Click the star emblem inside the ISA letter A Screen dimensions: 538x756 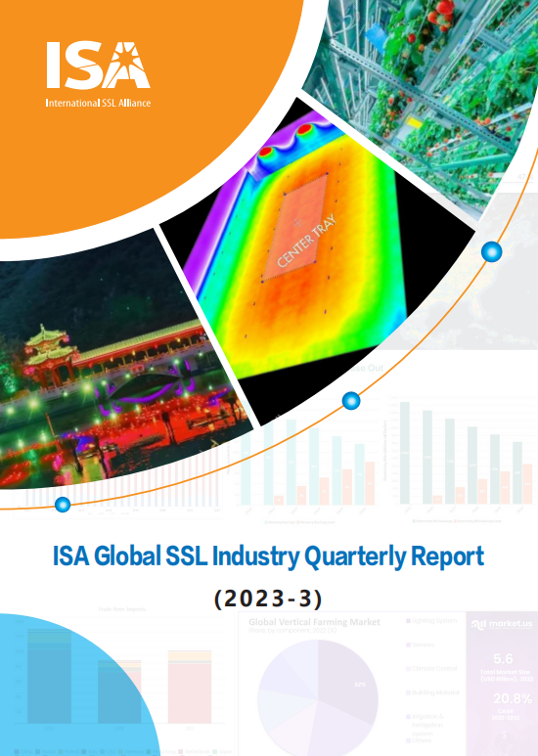pos(129,57)
